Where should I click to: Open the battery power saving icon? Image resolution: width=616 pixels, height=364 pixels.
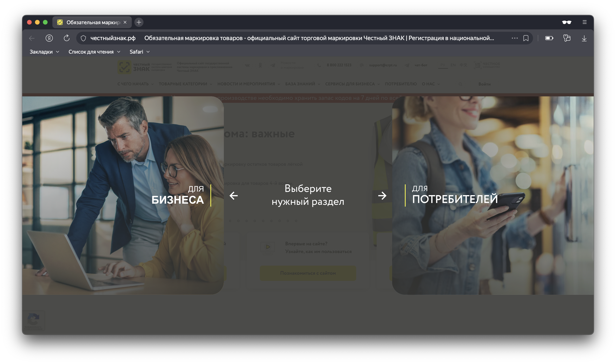549,38
